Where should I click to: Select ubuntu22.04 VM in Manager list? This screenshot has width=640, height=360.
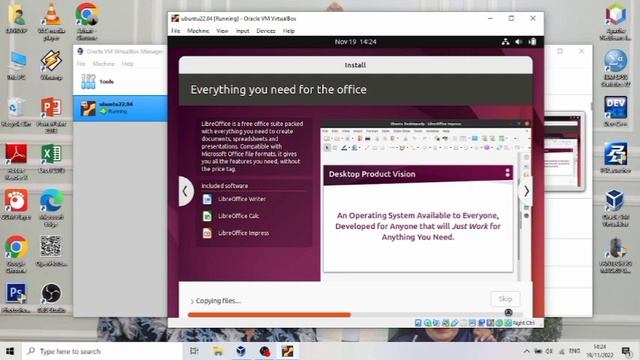coord(120,108)
